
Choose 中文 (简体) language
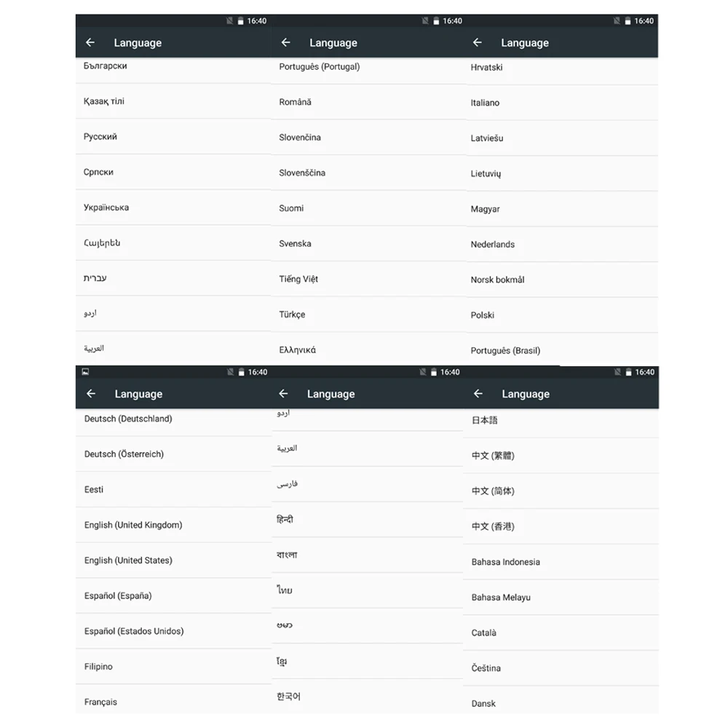tap(561, 491)
